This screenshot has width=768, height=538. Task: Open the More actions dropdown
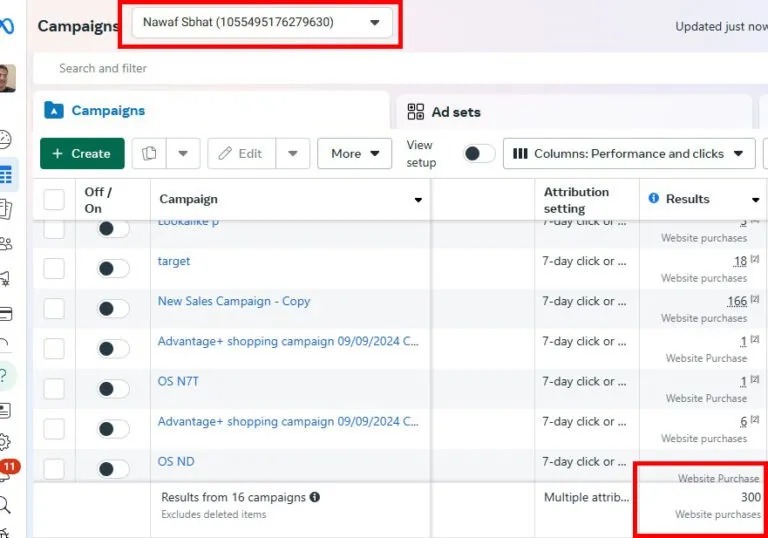click(x=354, y=153)
